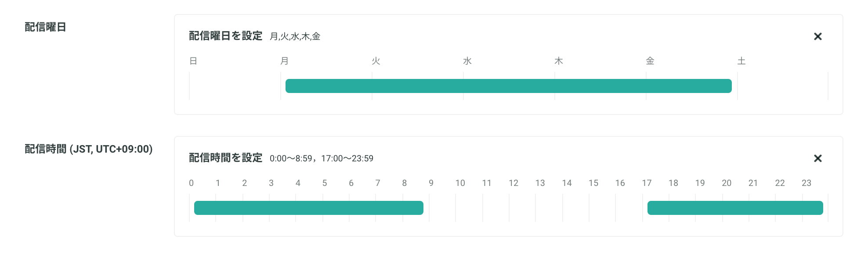This screenshot has height=257, width=868.
Task: Click the 火 (Tuesday) day label
Action: (376, 61)
